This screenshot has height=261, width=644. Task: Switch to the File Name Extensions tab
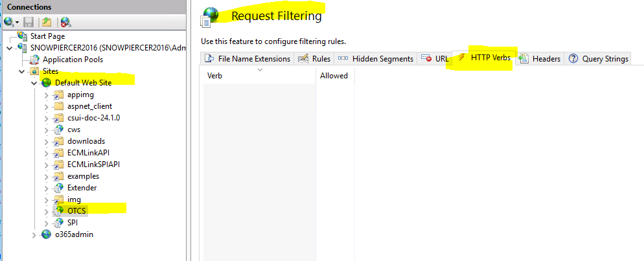[247, 59]
